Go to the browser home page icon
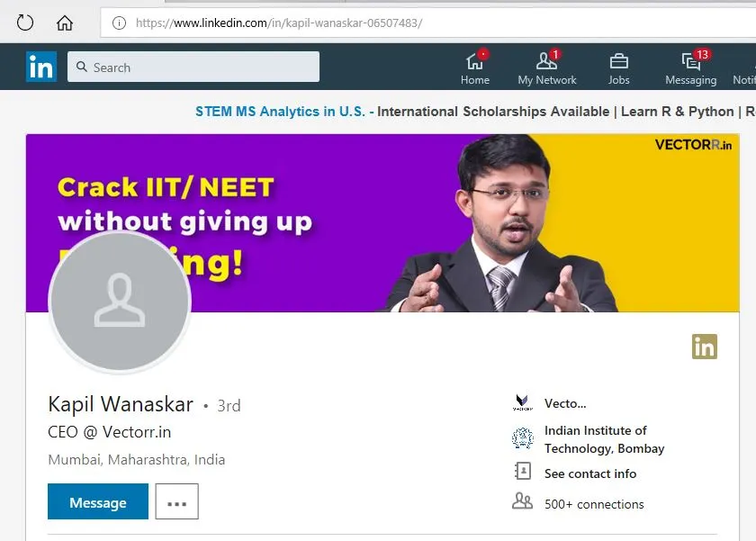756x541 pixels. click(65, 23)
